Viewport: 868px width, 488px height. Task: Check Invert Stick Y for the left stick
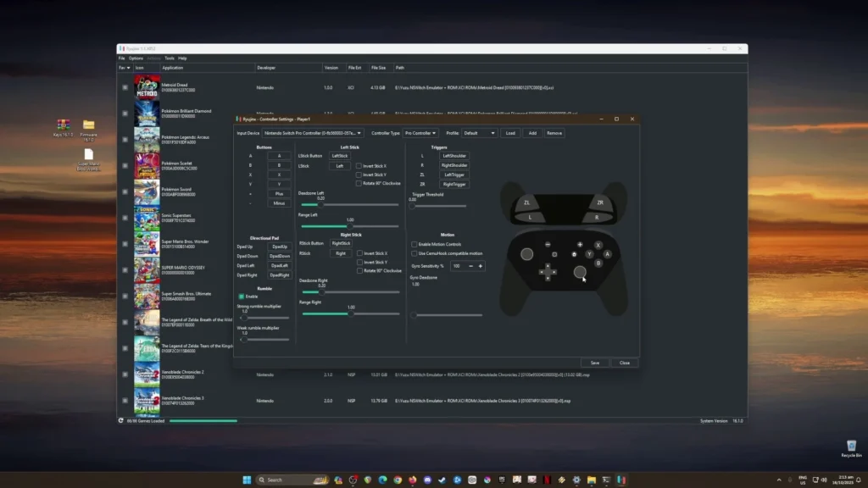coord(359,175)
